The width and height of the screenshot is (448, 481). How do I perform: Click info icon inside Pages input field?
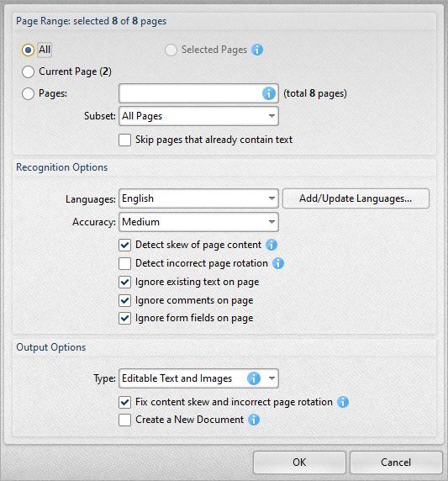(x=269, y=93)
